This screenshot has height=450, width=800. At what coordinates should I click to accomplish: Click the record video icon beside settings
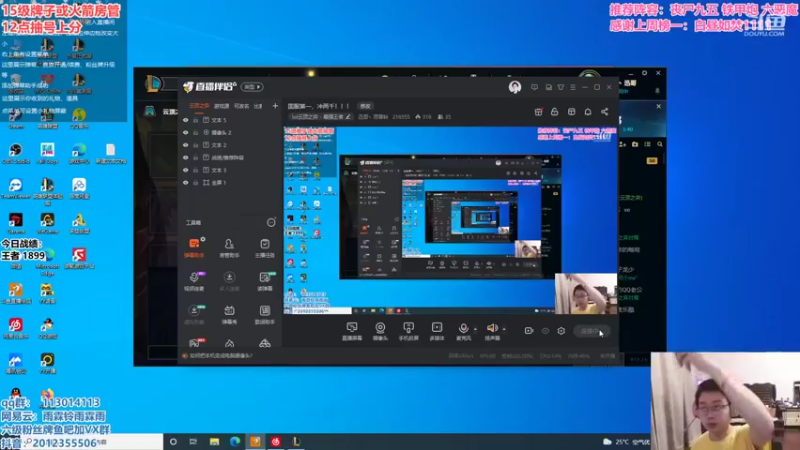click(529, 331)
